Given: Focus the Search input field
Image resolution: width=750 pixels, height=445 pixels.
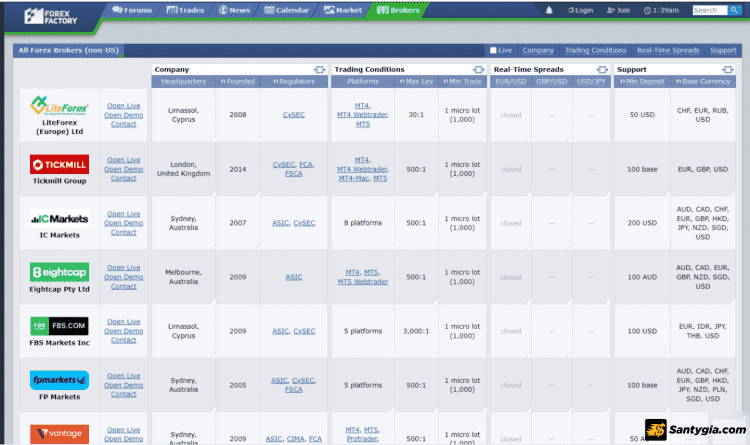Looking at the screenshot, I should click(x=710, y=10).
